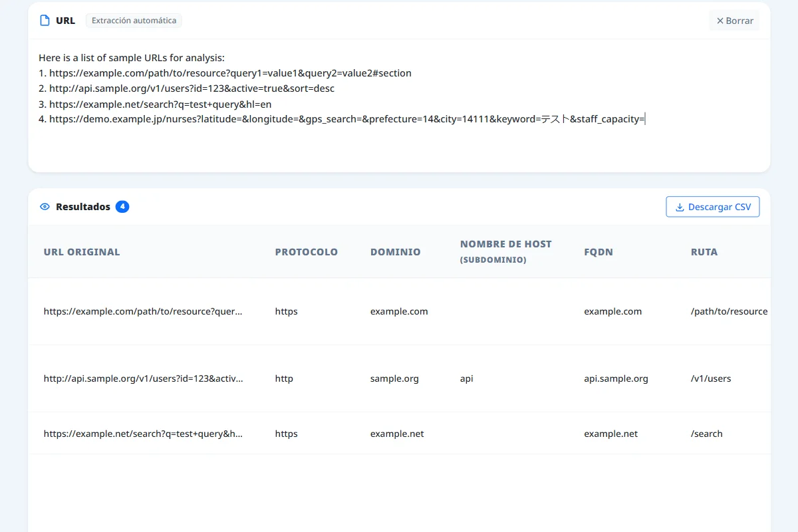Click the DOMINIO column header
Image resolution: width=798 pixels, height=532 pixels.
[396, 252]
